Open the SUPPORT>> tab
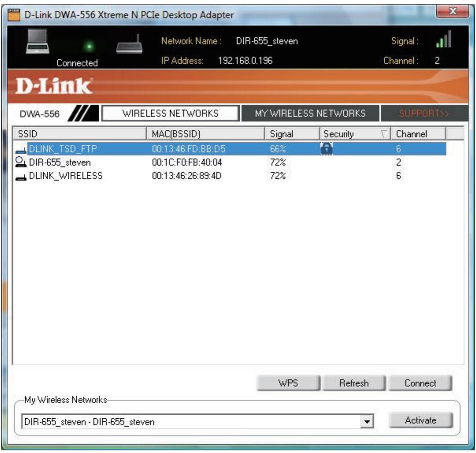Screen dimensions: 476x453 (424, 113)
